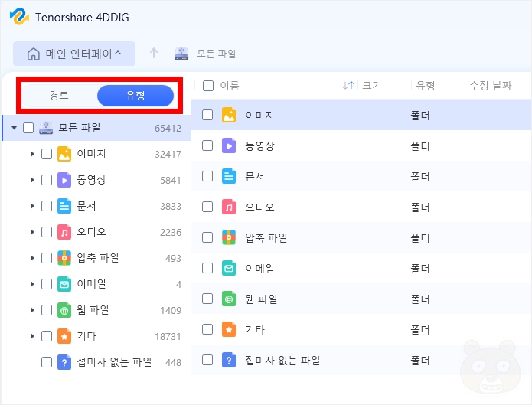Screen dimensions: 532x405
Task: Open 이미지 folder name in file list
Action: point(259,115)
